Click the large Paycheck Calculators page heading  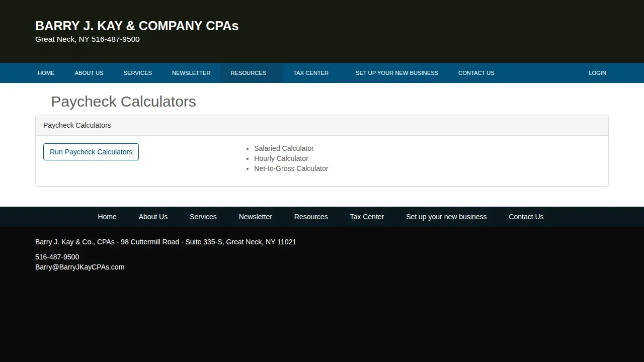tap(123, 102)
